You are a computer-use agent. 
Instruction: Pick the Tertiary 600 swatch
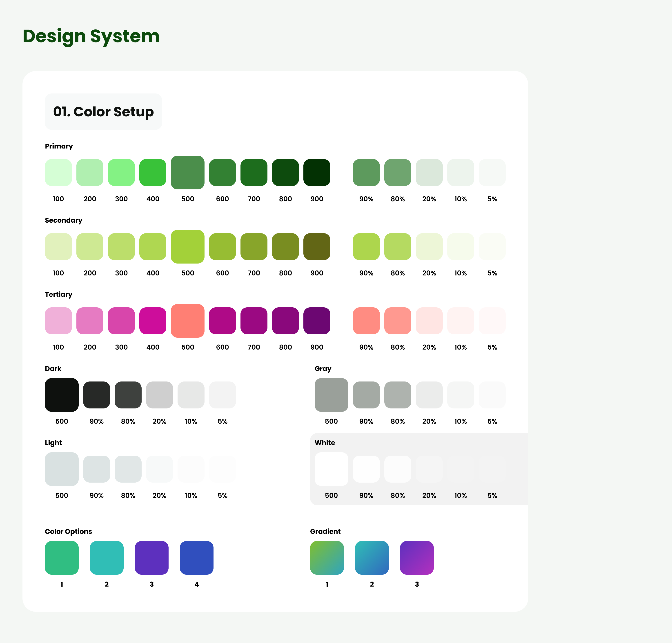click(223, 321)
